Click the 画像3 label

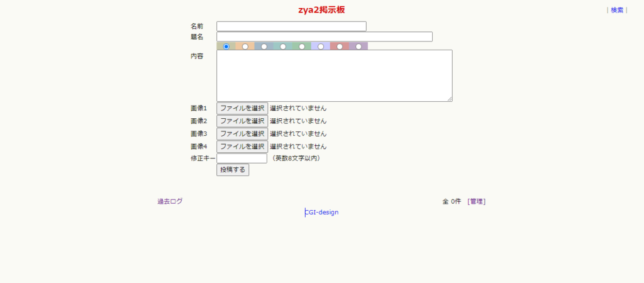click(199, 134)
